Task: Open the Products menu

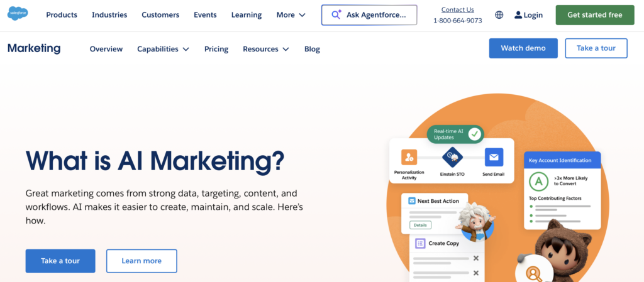Action: [x=62, y=14]
